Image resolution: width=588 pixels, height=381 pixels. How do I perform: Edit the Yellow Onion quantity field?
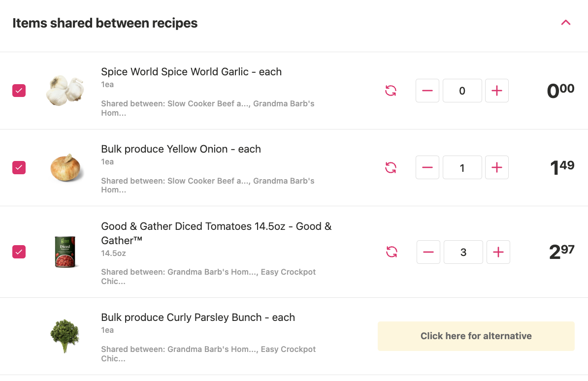point(462,167)
